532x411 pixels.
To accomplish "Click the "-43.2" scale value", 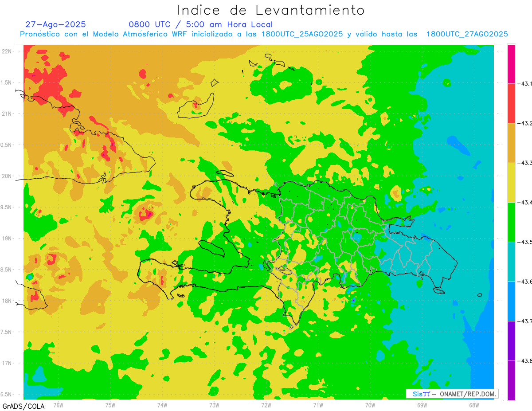I will tap(525, 123).
